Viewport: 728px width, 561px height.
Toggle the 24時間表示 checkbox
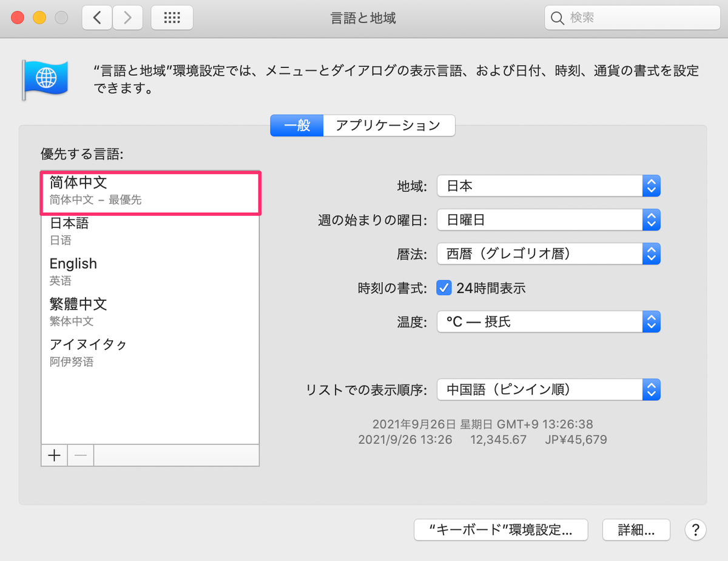click(444, 288)
